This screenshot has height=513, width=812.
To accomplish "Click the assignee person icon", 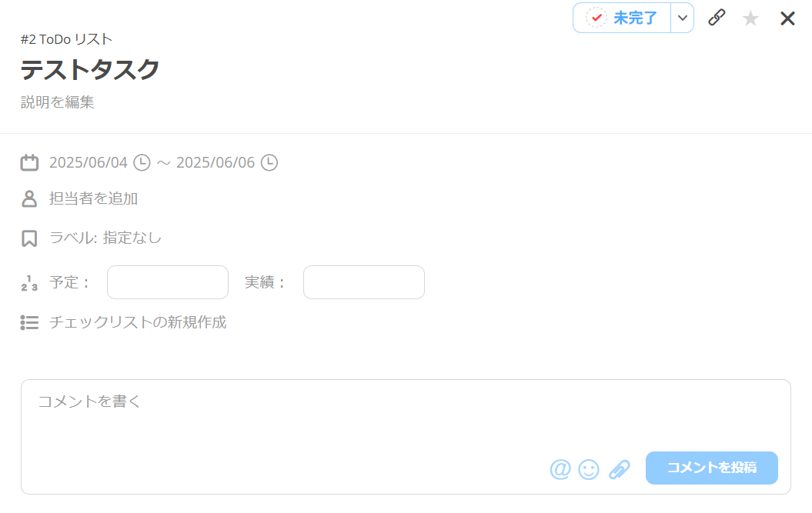I will pyautogui.click(x=29, y=198).
